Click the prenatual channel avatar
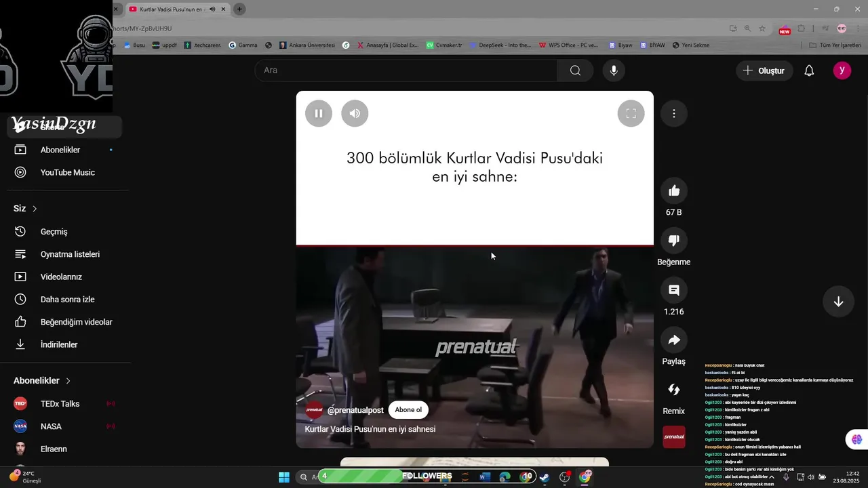This screenshot has width=868, height=488. [x=314, y=410]
